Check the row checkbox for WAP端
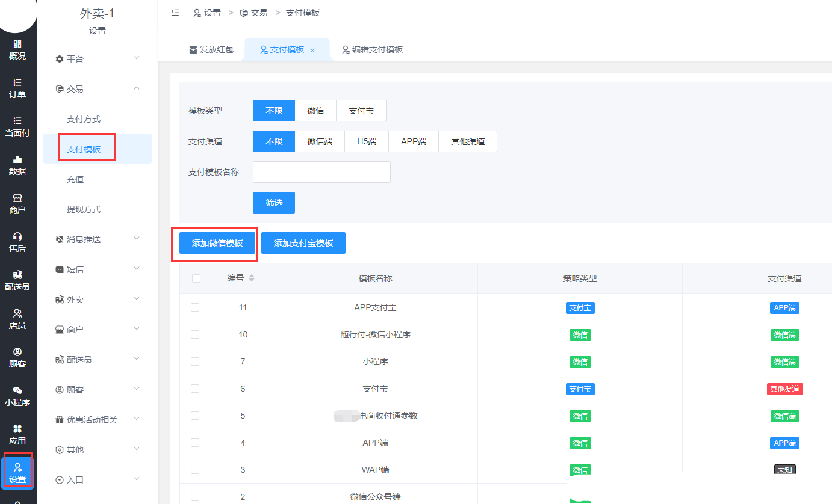Viewport: 832px width, 504px height. coord(195,470)
